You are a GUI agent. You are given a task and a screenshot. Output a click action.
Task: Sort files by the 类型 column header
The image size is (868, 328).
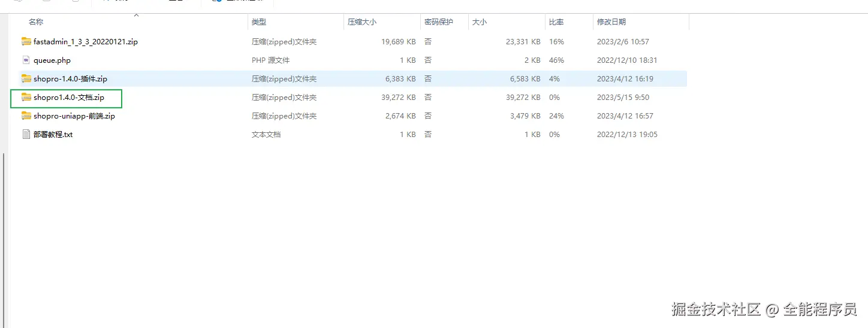tap(259, 22)
